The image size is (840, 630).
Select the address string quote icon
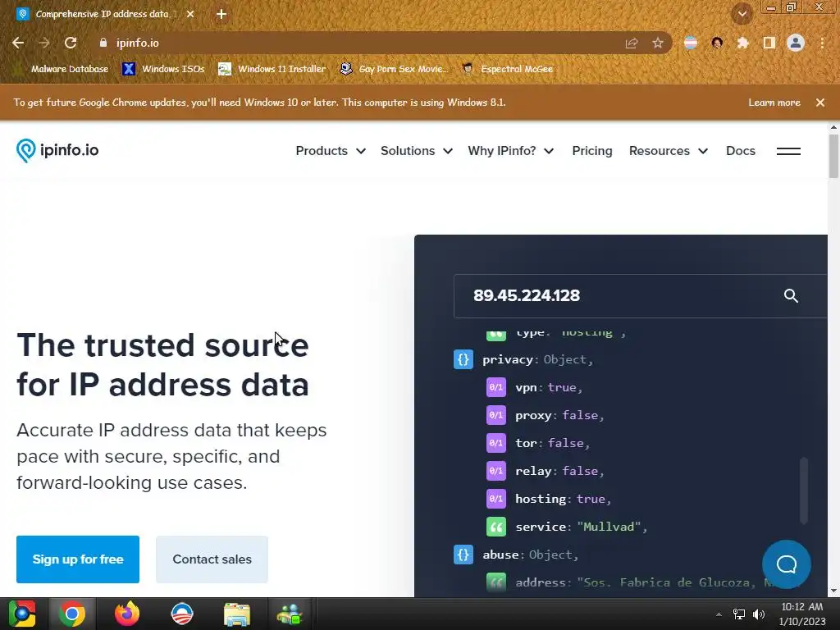coord(496,582)
